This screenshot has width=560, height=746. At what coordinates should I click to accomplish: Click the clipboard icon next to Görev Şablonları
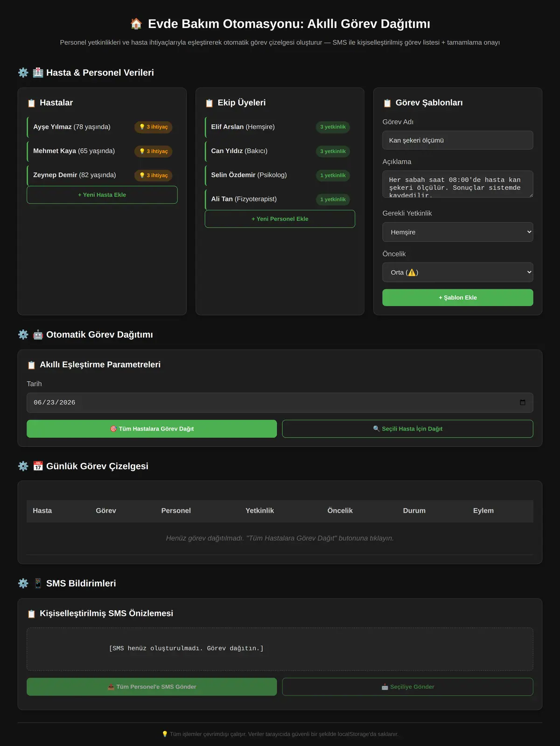coord(387,103)
